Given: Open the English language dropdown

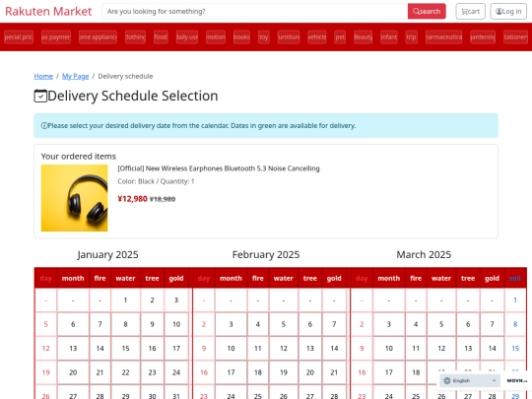Looking at the screenshot, I should click(470, 380).
